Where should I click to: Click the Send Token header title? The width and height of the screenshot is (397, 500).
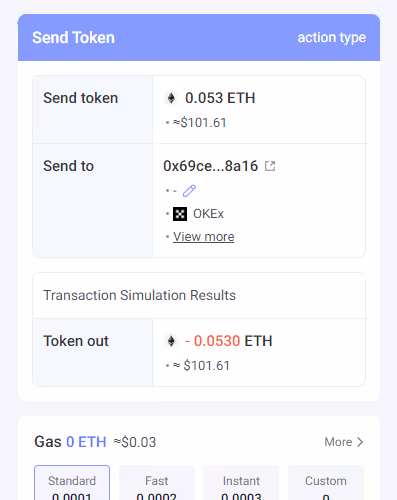click(73, 37)
